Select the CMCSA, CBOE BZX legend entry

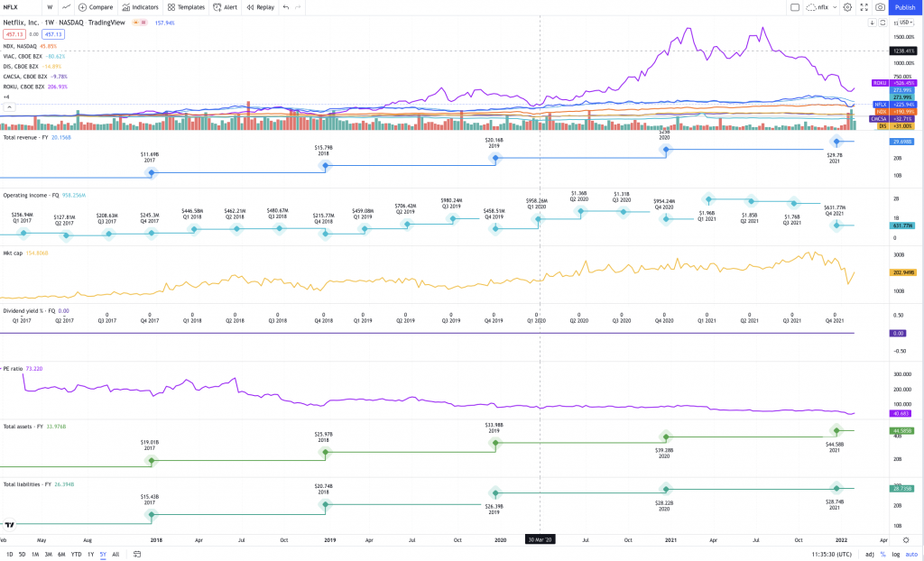click(24, 77)
